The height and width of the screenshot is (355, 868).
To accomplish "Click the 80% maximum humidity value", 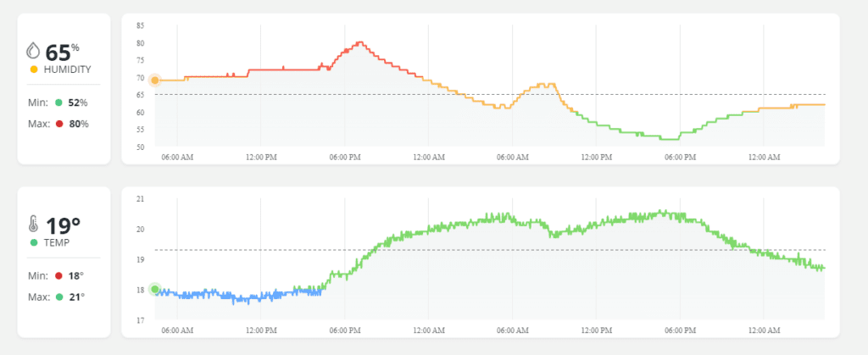I will [x=78, y=124].
